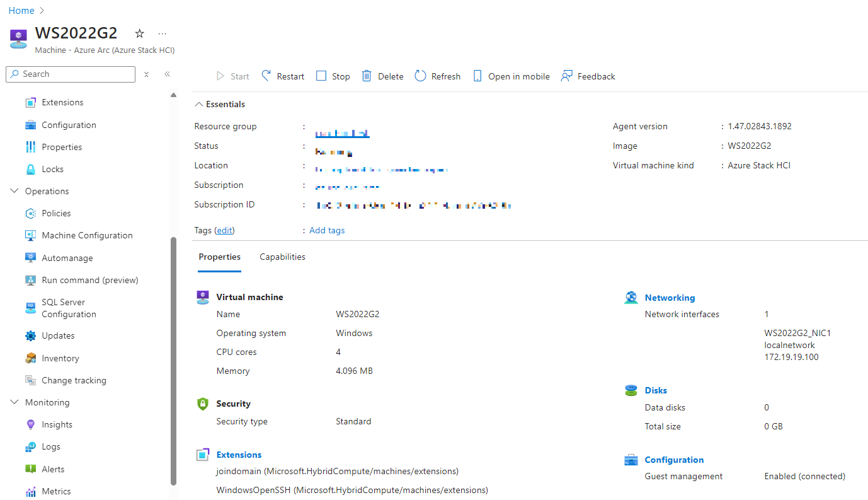Click the Alerts icon
868x500 pixels.
pos(30,469)
